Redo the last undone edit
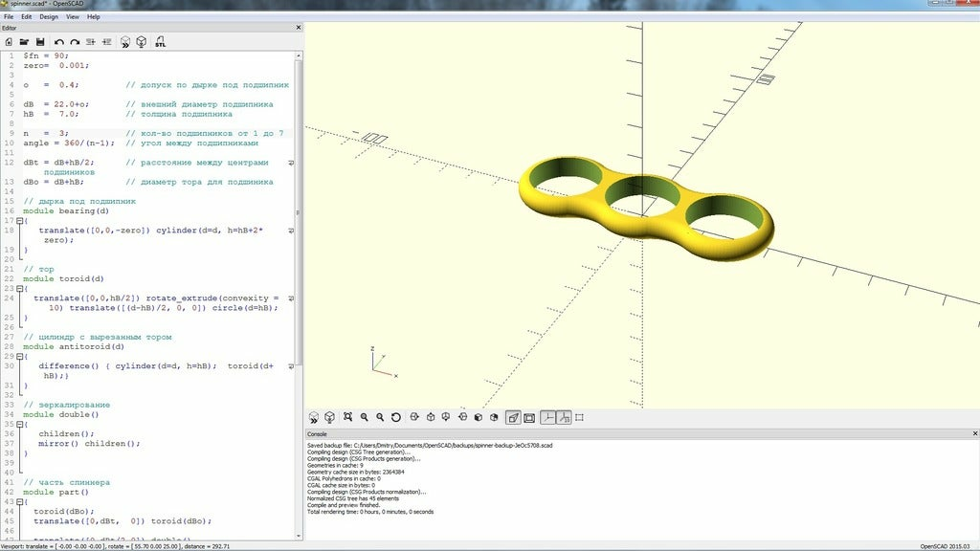980x551 pixels. [76, 41]
